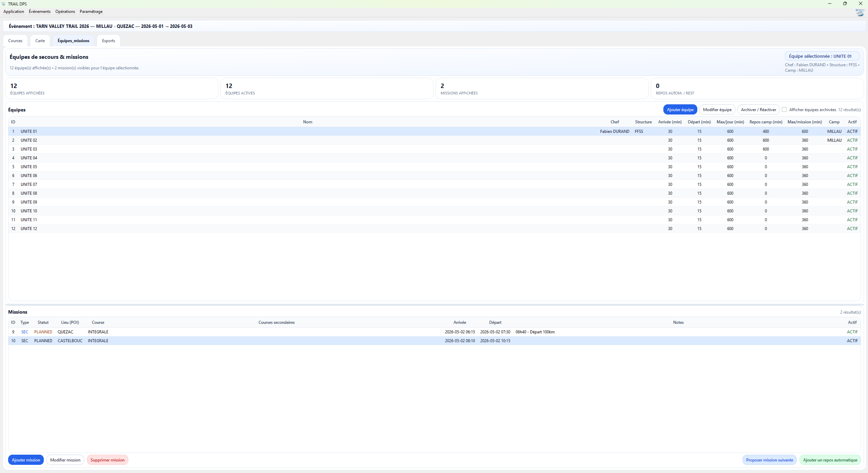Click Modifier équipe button
868x473 pixels.
(x=717, y=110)
